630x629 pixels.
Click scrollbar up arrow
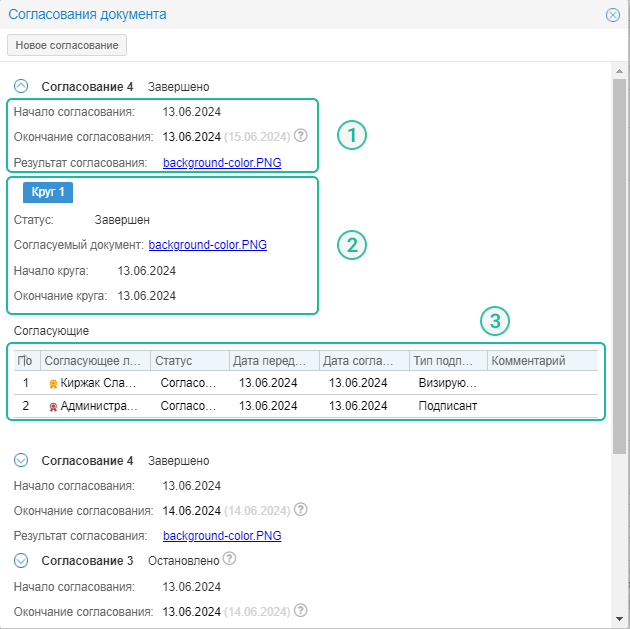(x=620, y=71)
